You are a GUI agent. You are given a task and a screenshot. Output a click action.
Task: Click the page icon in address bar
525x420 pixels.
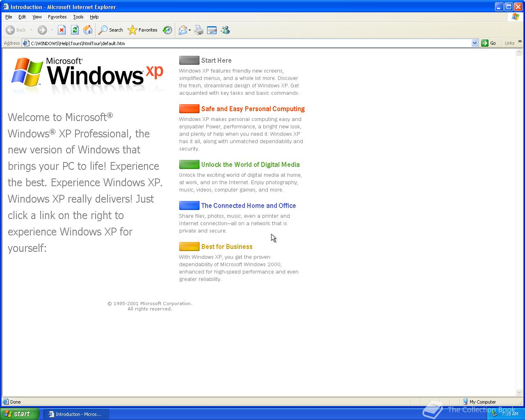coord(26,43)
